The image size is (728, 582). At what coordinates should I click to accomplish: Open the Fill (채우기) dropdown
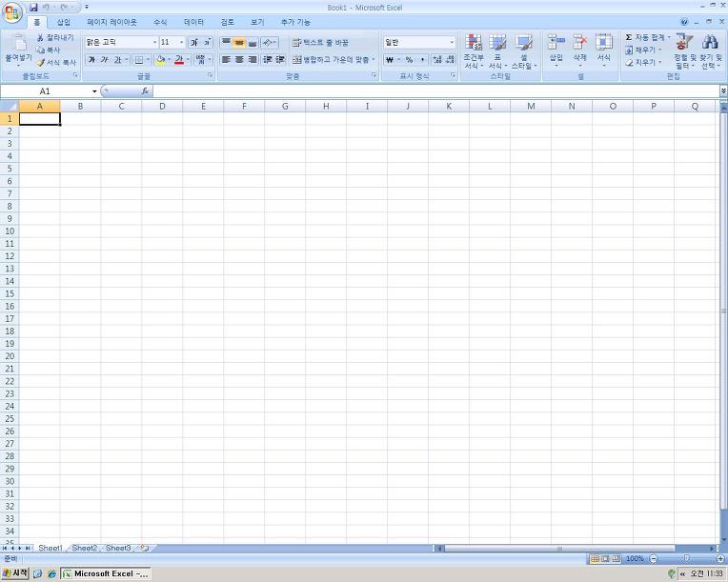coord(643,50)
